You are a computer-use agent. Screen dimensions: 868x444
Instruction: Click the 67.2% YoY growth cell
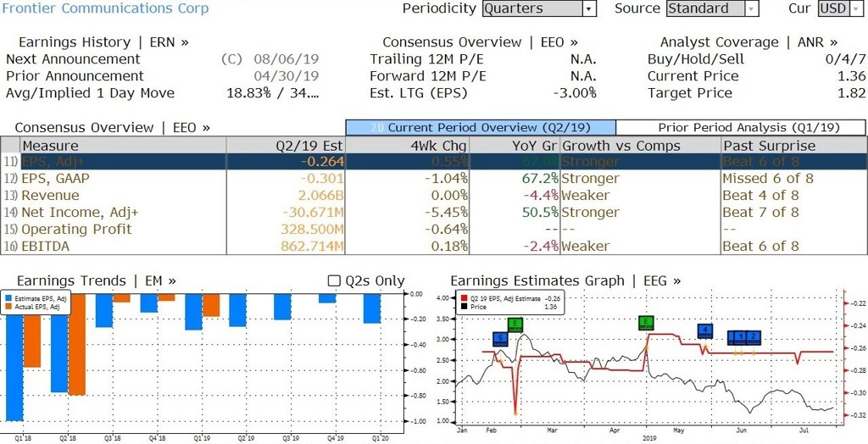[x=541, y=178]
